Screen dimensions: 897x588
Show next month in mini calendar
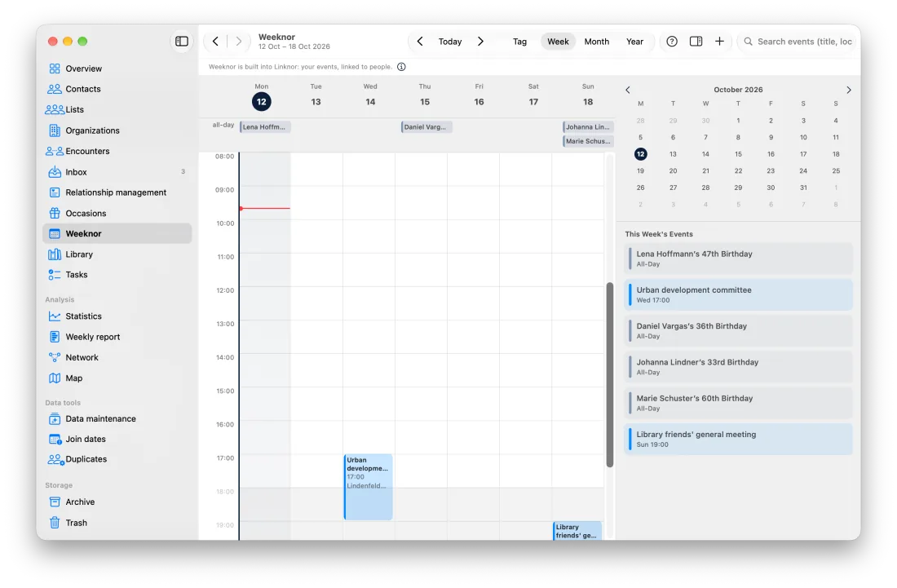point(848,90)
